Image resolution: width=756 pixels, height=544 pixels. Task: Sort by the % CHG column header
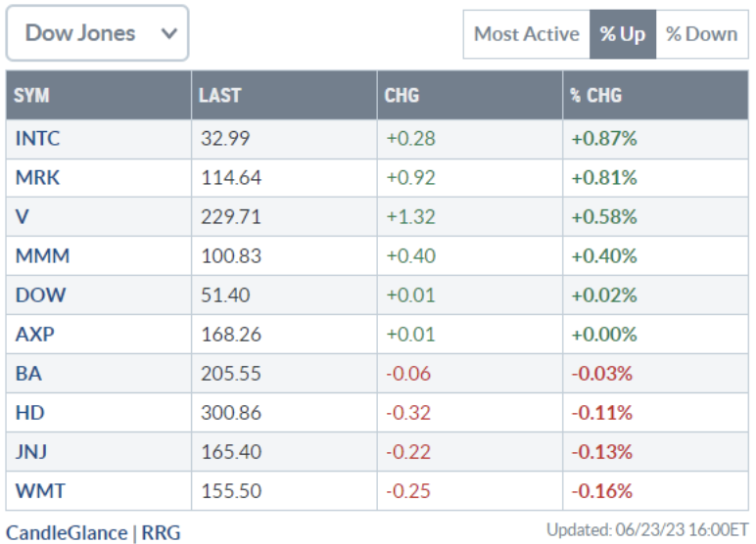(595, 96)
